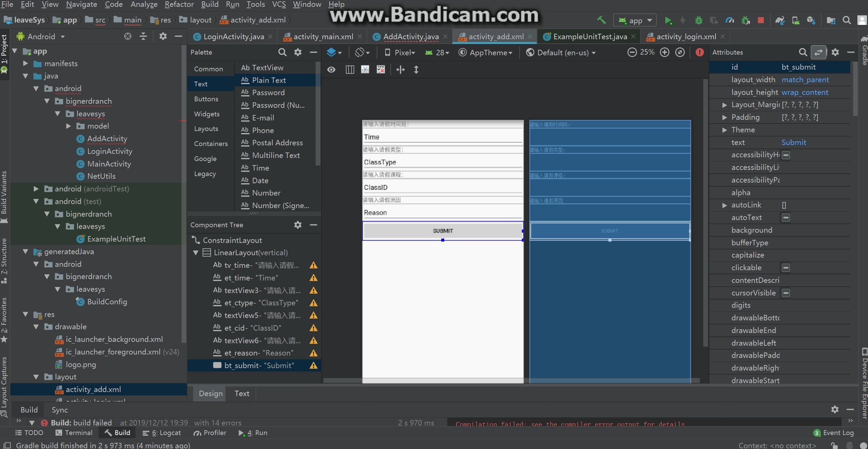Expand Layout_Margin attribute group
Image resolution: width=868 pixels, height=449 pixels.
point(724,105)
